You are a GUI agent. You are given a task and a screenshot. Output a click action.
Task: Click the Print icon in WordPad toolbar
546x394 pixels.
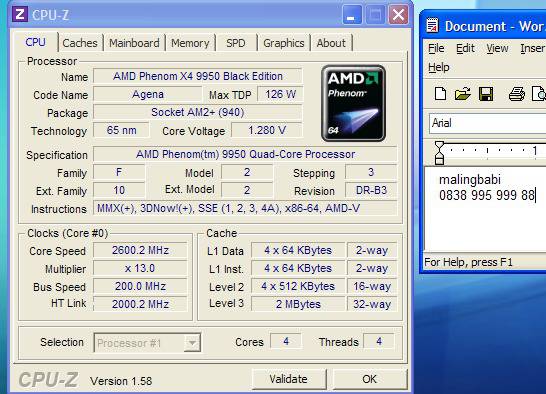(x=517, y=94)
